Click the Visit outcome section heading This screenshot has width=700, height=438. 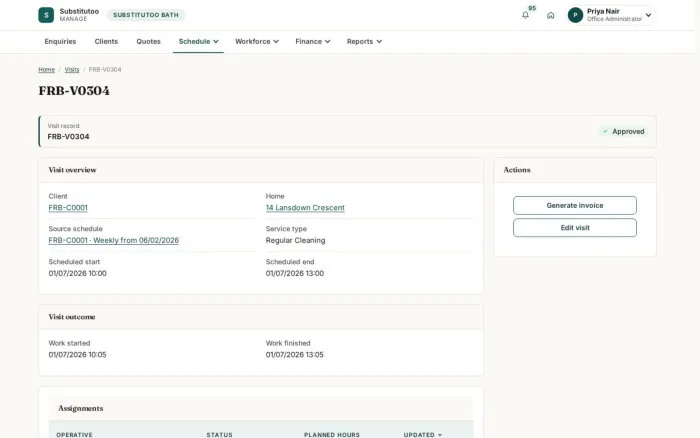tap(72, 317)
